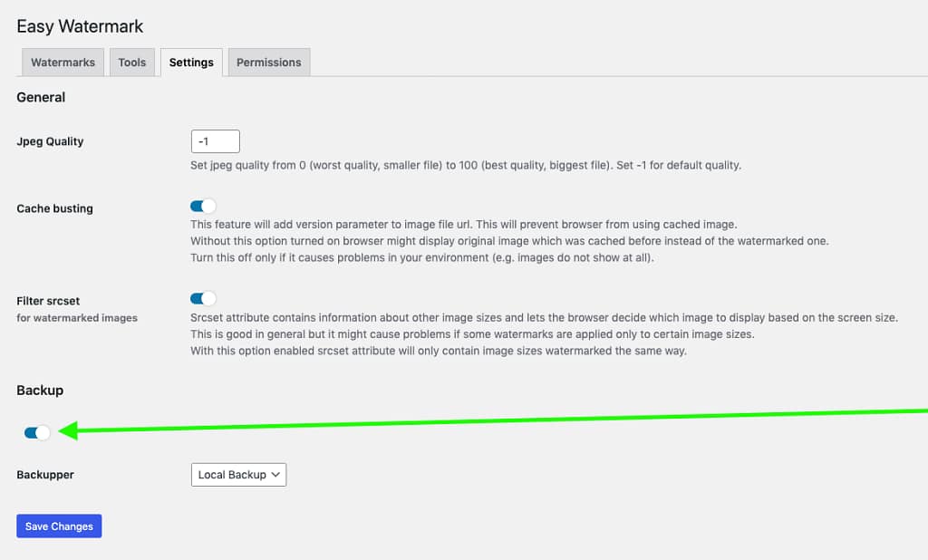Switch to the Watermarks tab

(62, 62)
